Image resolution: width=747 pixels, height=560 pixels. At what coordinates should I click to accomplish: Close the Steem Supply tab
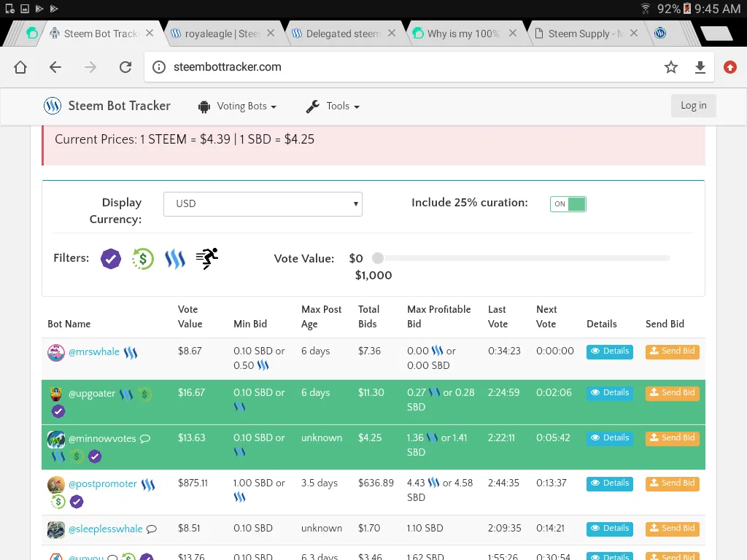click(634, 34)
